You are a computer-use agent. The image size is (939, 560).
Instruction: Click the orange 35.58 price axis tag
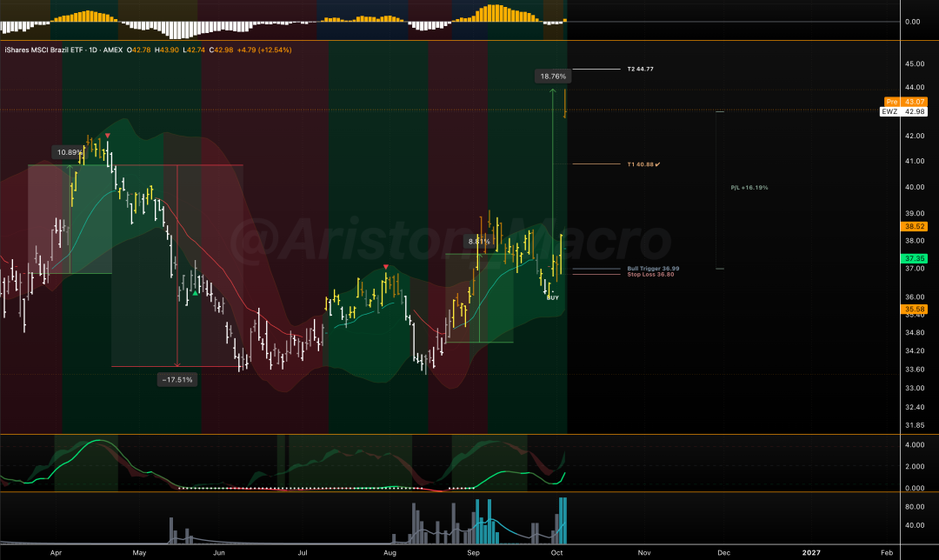click(915, 310)
